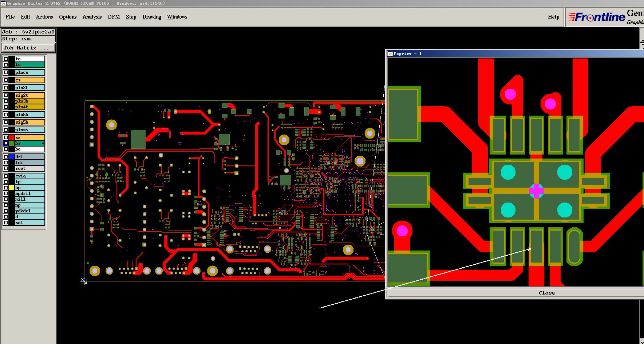644x344 pixels.
Task: Check the pln5b layer checkbox
Action: (6, 115)
